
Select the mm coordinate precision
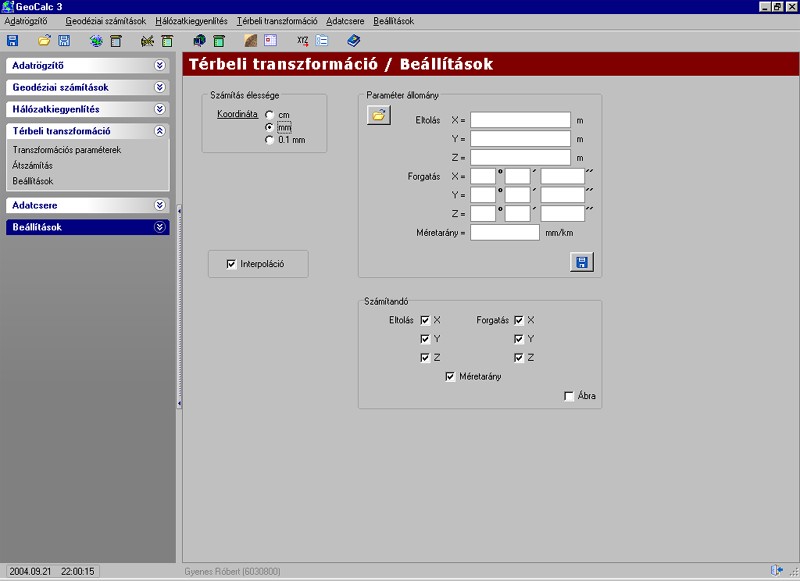click(269, 127)
